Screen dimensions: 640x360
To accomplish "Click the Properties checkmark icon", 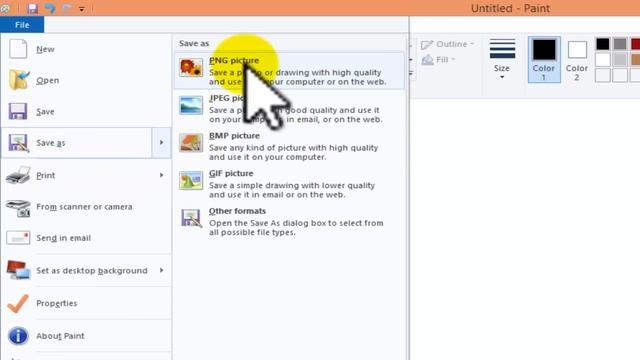I will coord(18,304).
